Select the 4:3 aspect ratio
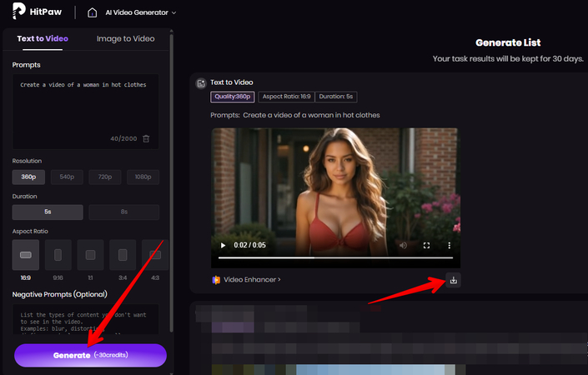 point(155,255)
